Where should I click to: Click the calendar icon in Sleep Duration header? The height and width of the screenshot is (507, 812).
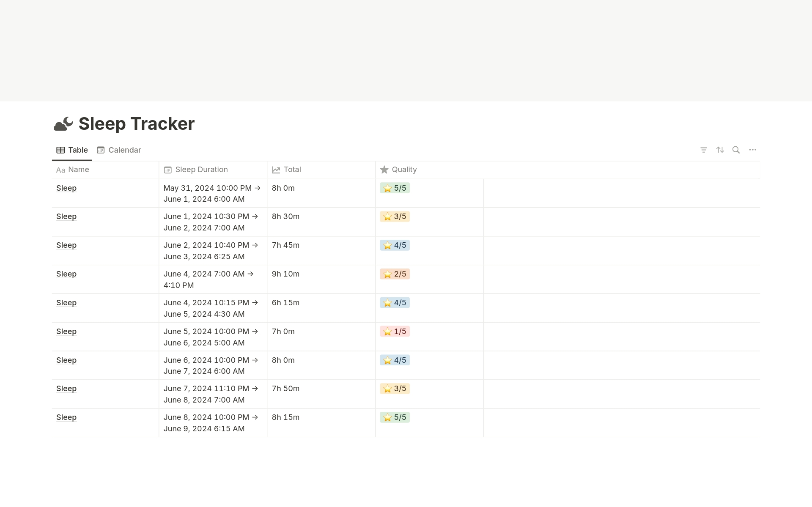pos(168,170)
